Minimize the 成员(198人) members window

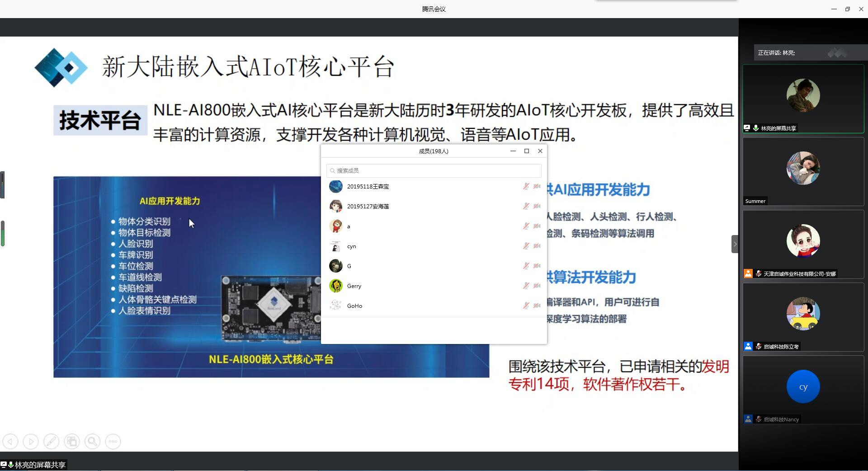(513, 151)
